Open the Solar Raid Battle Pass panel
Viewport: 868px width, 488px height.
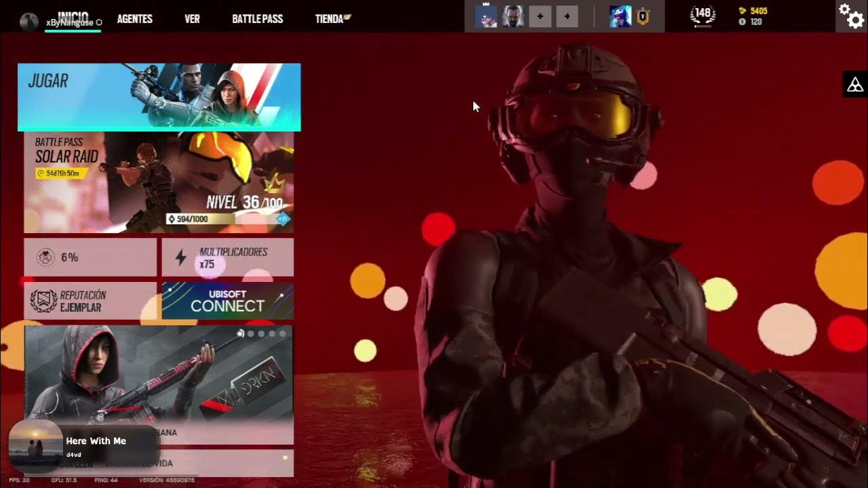(159, 182)
